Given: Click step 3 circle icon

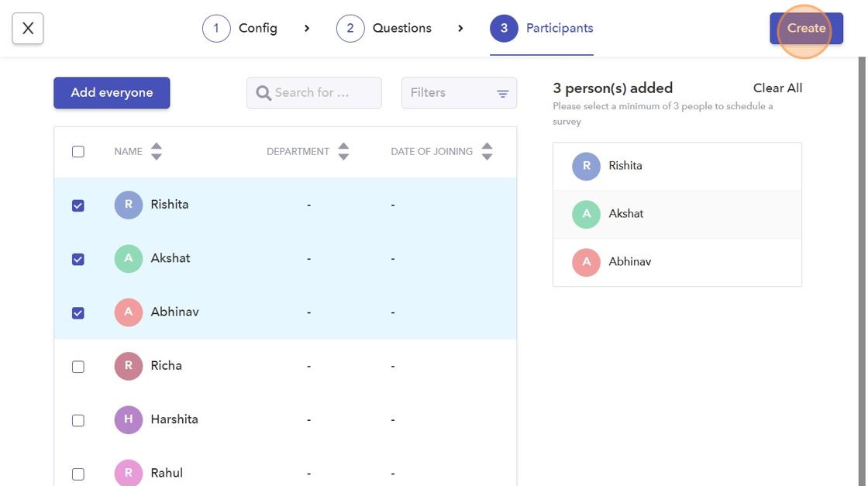Looking at the screenshot, I should point(504,29).
